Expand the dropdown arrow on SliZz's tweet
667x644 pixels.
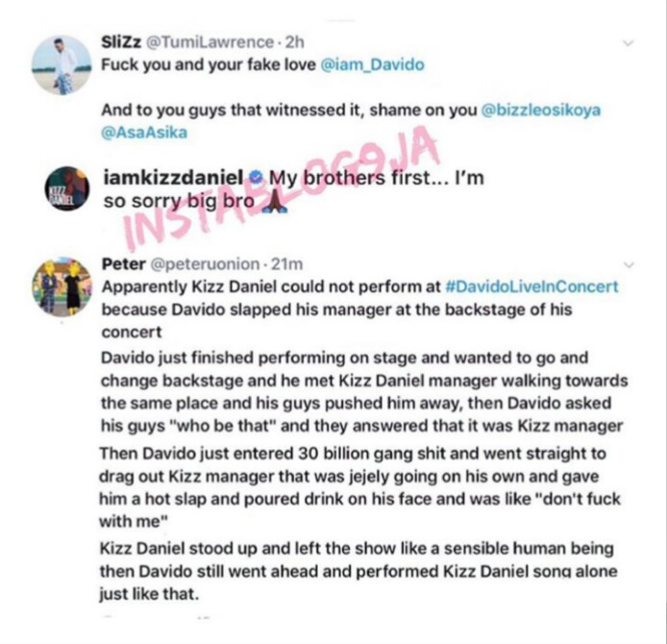[629, 43]
